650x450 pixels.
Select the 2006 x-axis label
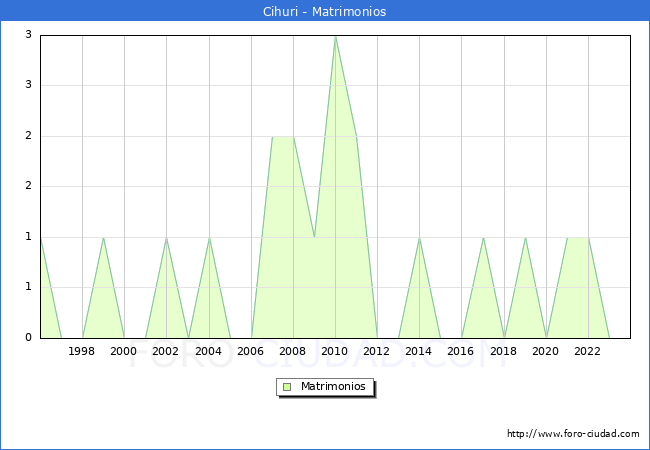point(250,351)
